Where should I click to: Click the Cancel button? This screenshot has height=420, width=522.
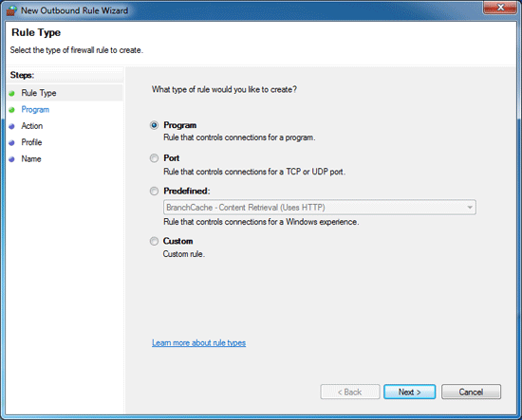(x=471, y=393)
